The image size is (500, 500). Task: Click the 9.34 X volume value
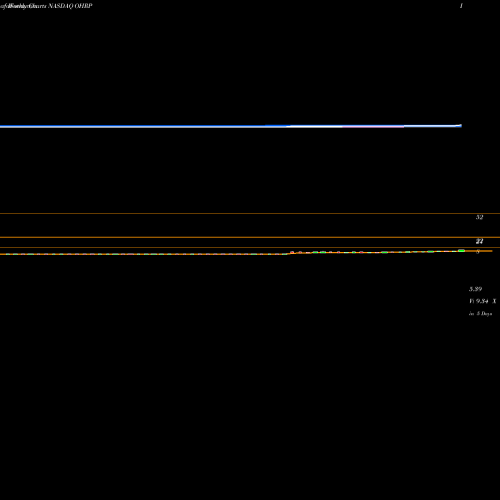483,301
